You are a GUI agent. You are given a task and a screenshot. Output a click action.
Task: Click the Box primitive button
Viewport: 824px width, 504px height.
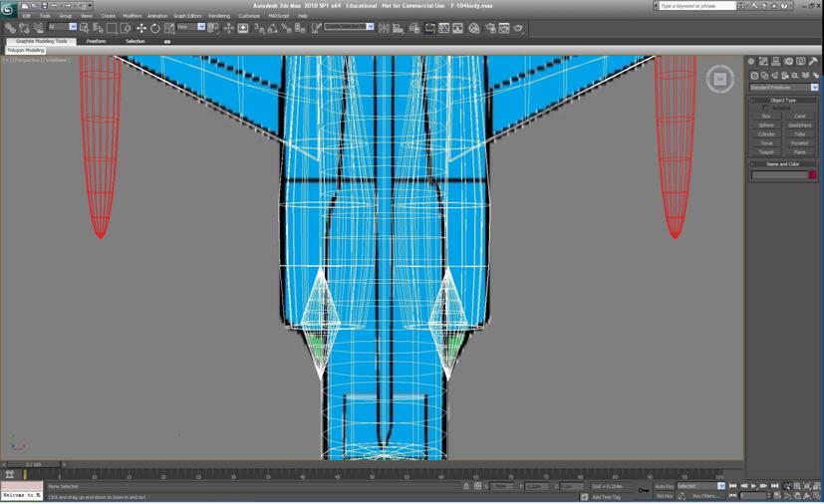(766, 117)
